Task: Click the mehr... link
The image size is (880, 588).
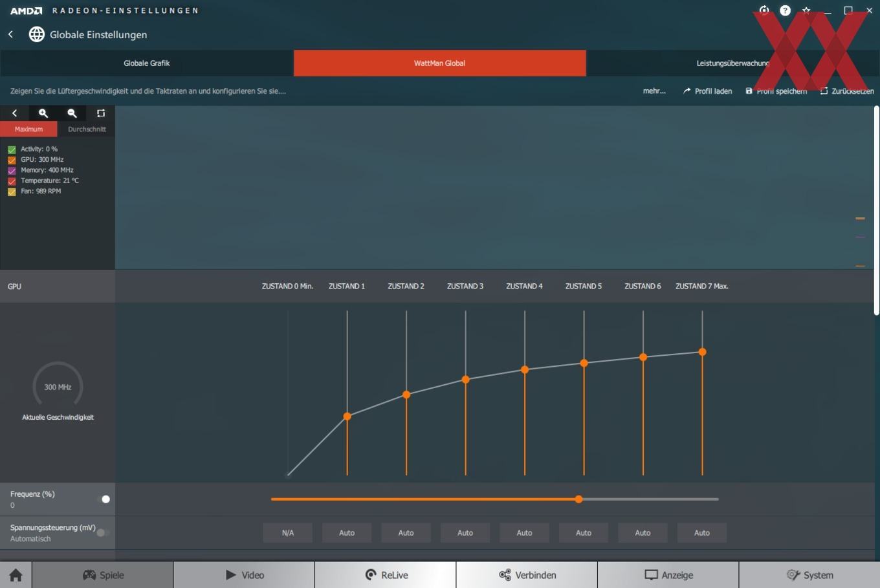Action: click(x=654, y=91)
